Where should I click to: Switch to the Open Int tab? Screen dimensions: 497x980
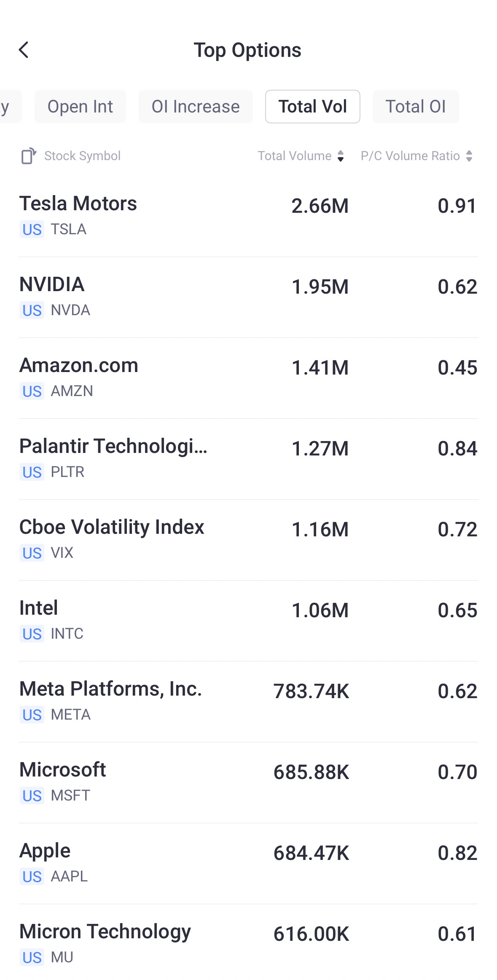[x=80, y=107]
